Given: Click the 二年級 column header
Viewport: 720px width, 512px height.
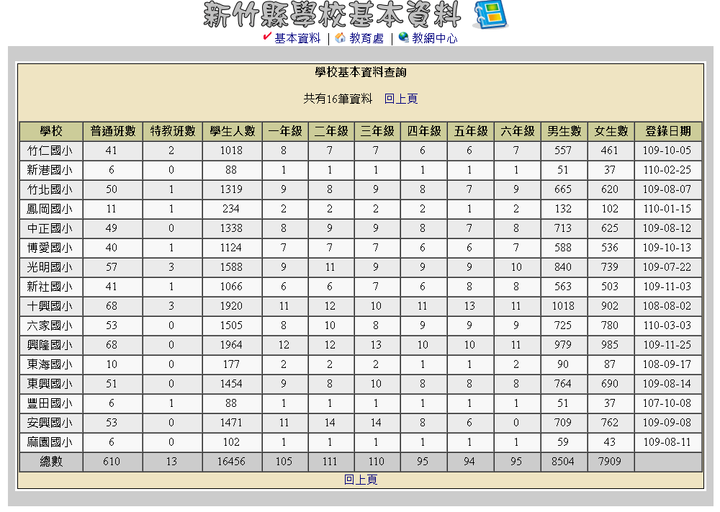Looking at the screenshot, I should point(332,131).
